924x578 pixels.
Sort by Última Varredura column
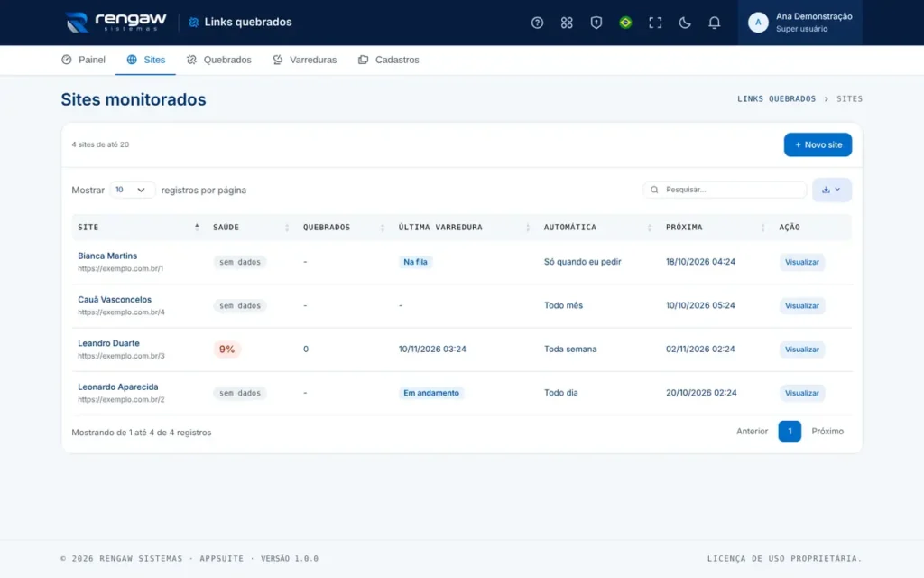pos(464,227)
